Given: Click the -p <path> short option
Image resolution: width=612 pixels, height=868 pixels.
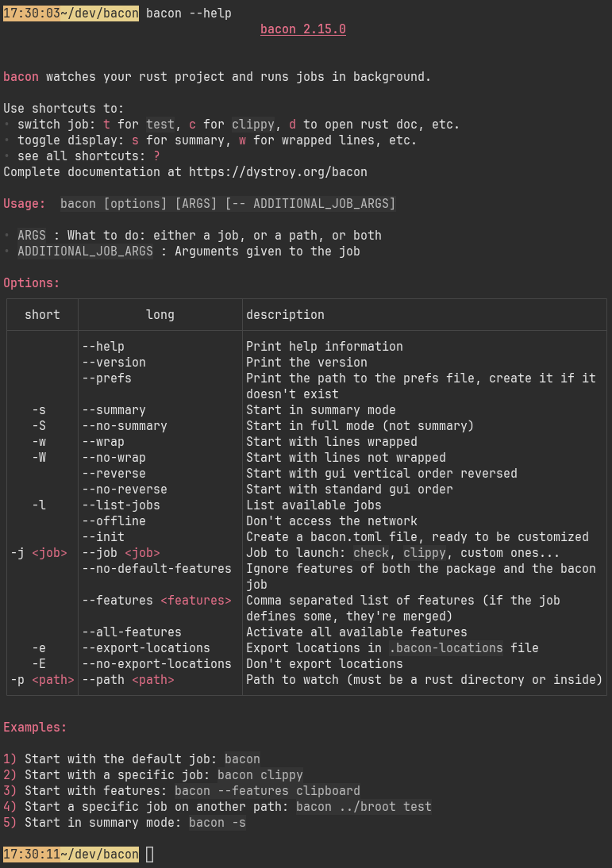Looking at the screenshot, I should point(43,680).
